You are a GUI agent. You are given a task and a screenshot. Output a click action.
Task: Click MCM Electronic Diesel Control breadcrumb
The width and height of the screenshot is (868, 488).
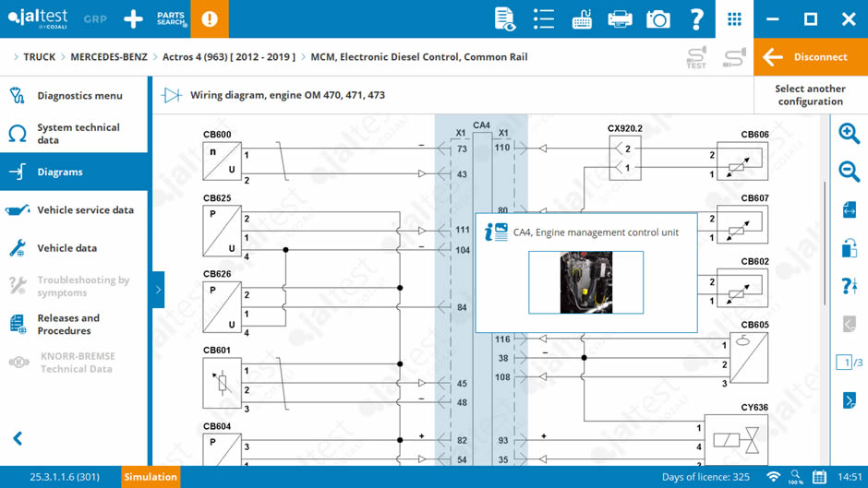419,57
